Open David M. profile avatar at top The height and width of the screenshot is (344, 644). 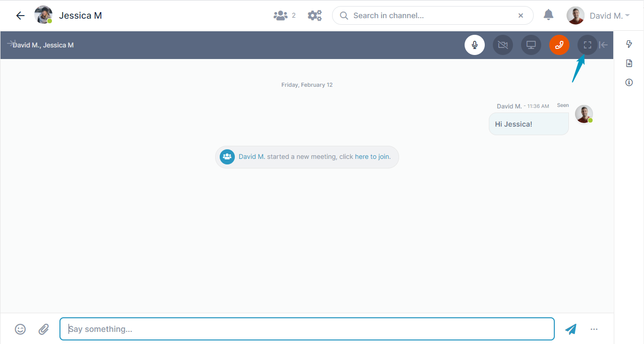tap(575, 16)
